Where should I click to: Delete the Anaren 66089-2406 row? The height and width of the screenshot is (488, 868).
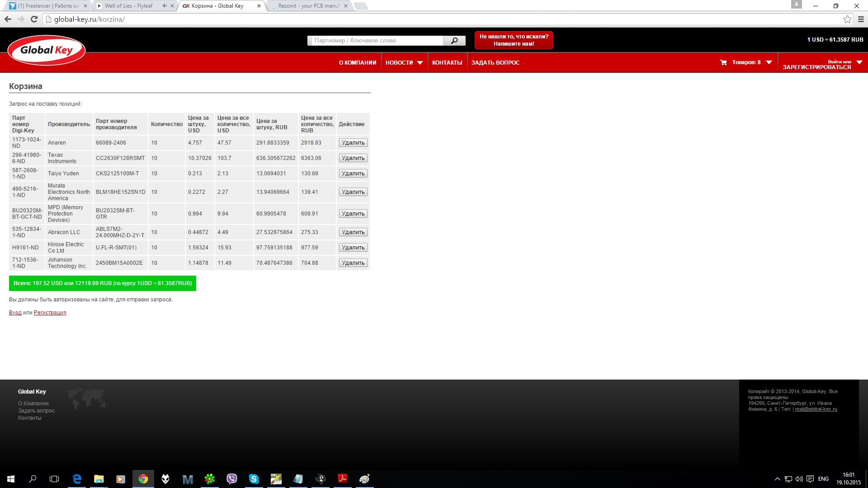click(353, 143)
